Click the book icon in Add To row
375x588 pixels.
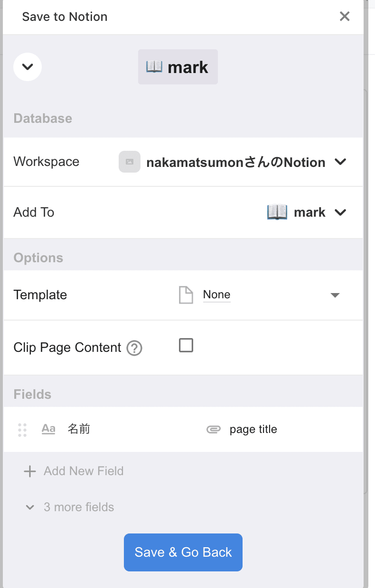click(x=277, y=212)
